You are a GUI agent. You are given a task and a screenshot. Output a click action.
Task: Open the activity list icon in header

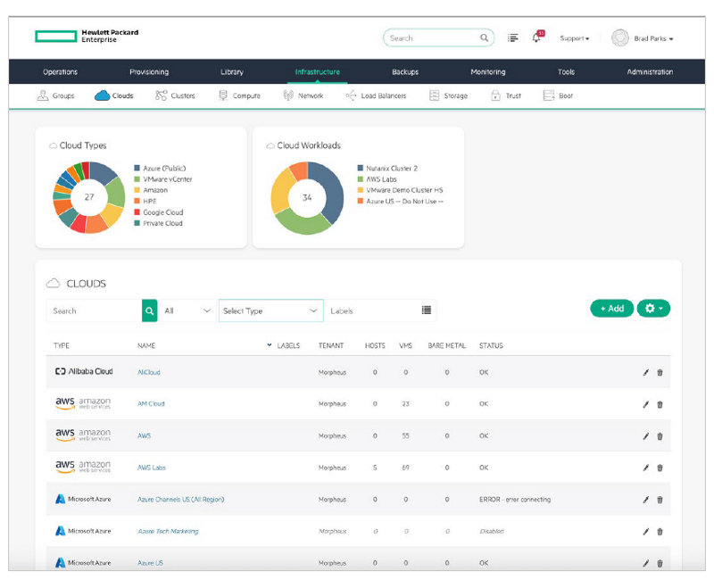click(512, 37)
